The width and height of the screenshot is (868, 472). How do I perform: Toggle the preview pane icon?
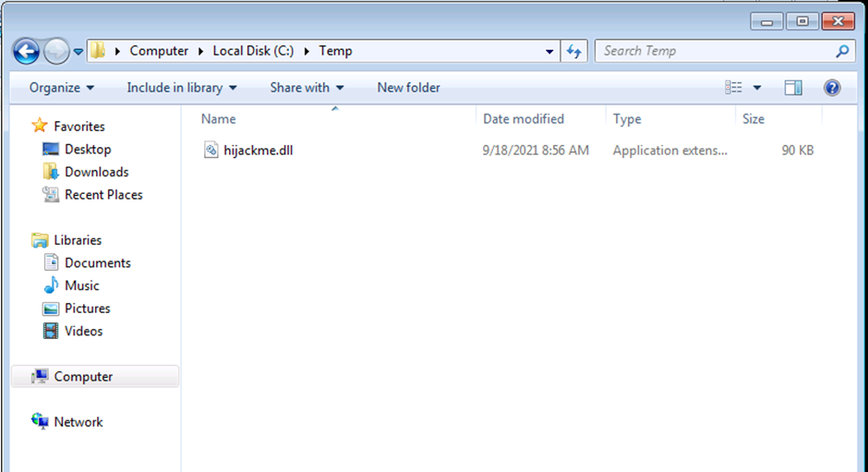[793, 88]
